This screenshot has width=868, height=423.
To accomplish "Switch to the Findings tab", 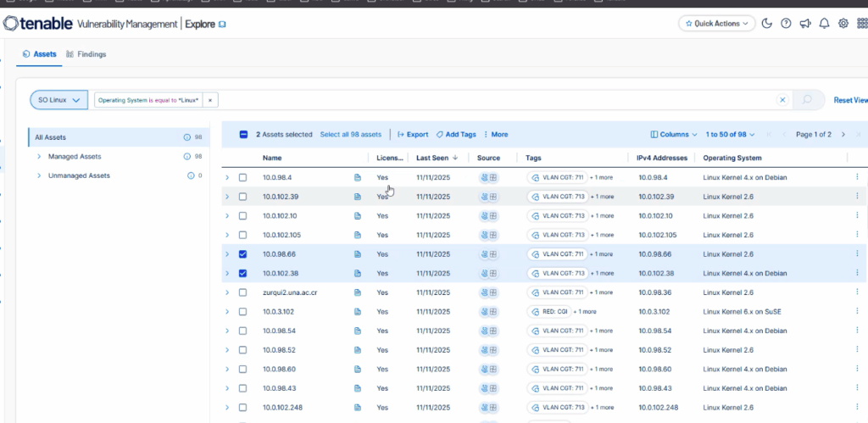I will (x=86, y=54).
